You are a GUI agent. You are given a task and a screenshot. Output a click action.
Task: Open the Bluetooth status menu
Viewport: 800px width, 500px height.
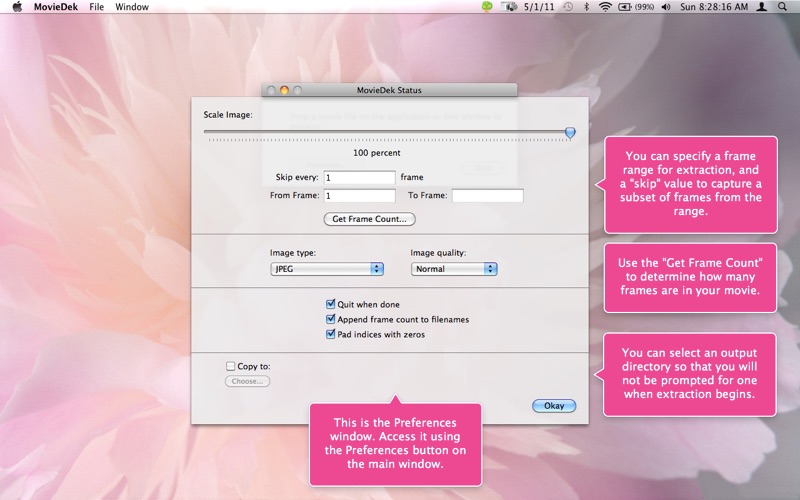coord(586,7)
